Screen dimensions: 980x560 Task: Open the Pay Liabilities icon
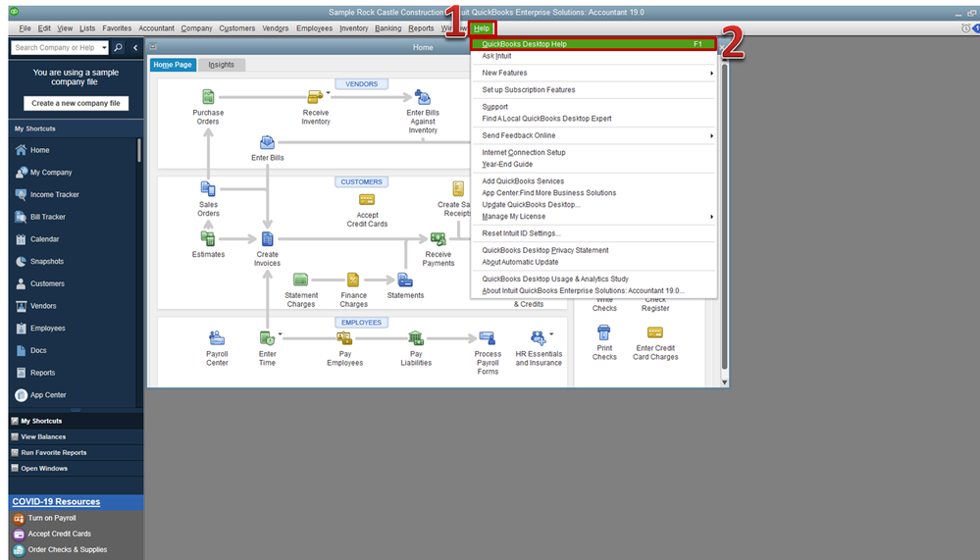(416, 338)
